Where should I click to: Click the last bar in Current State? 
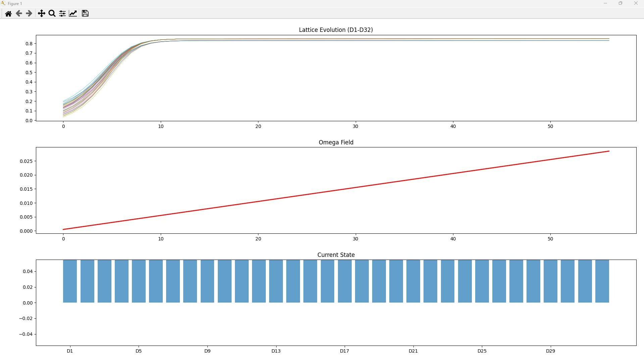coord(602,281)
